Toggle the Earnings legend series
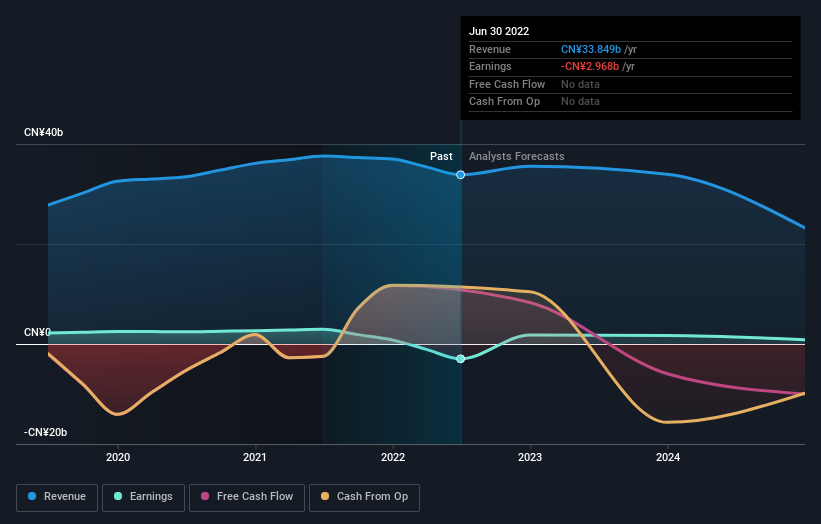The image size is (821, 524). tap(143, 497)
